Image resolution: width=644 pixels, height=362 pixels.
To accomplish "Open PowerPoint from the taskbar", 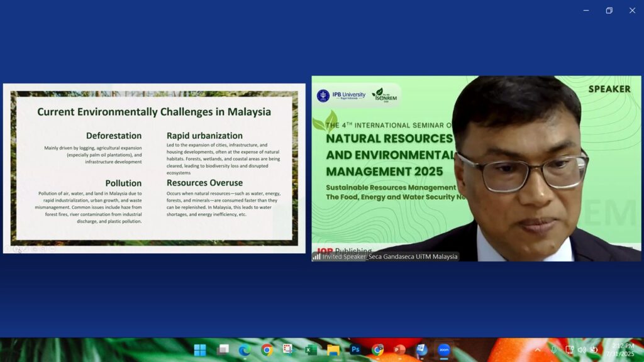I will coord(399,350).
